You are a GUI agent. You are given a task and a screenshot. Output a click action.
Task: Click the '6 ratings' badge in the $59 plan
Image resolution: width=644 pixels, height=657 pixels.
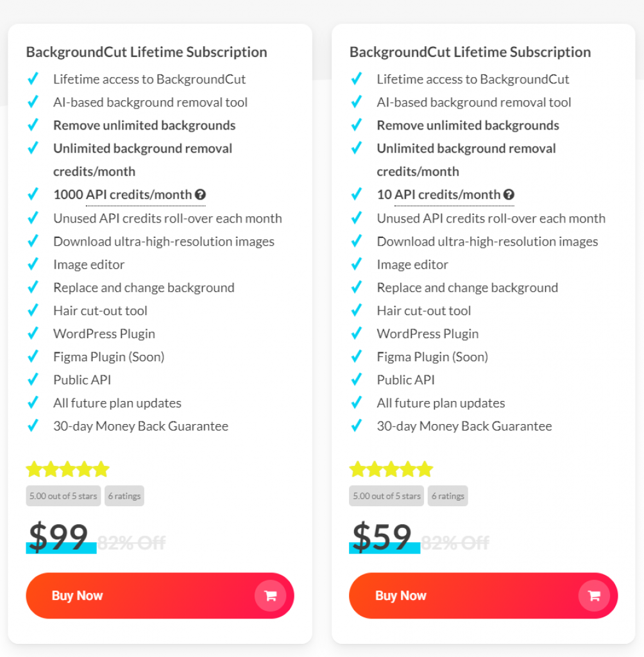pyautogui.click(x=448, y=496)
